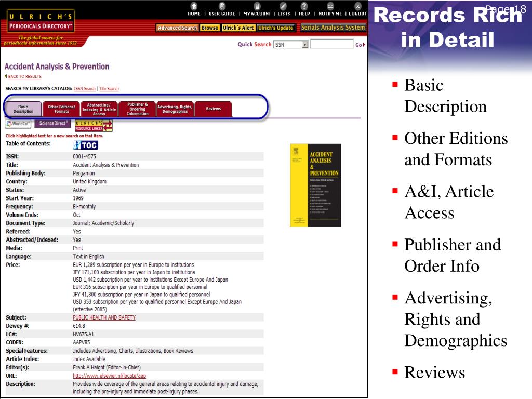
Task: Open Ulrich's Update
Action: [275, 28]
